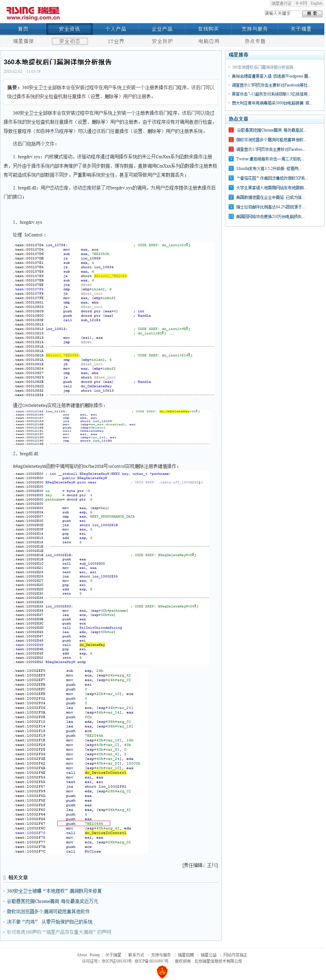Open the 瑞士垃圾邮件比例 hot article
The width and height of the screenshot is (326, 980).
point(270,207)
